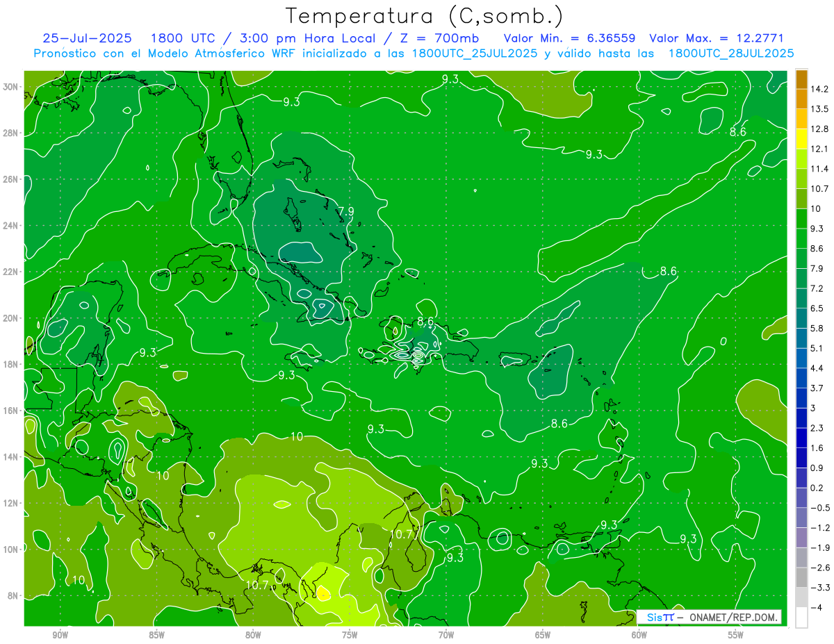The height and width of the screenshot is (644, 834).
Task: Click the "-1.9" legend value
Action: [x=819, y=547]
